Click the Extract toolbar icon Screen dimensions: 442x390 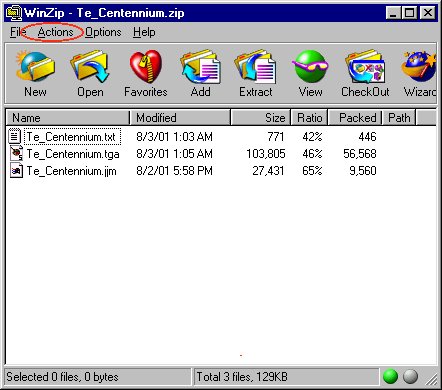coord(255,67)
